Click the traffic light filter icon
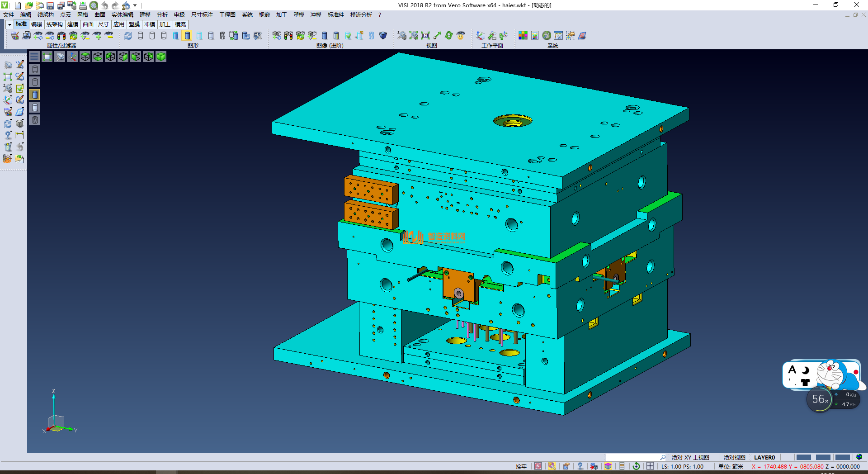This screenshot has width=868, height=474. point(61,36)
